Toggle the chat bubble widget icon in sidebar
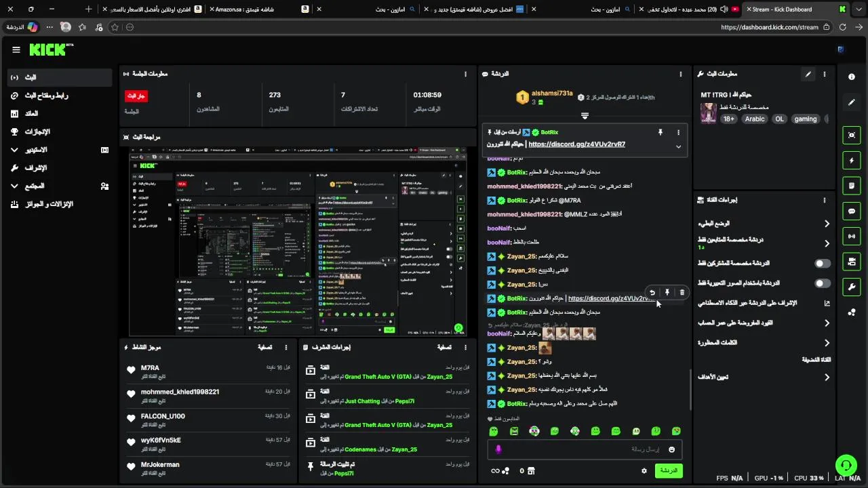868x488 pixels. pos(852,211)
